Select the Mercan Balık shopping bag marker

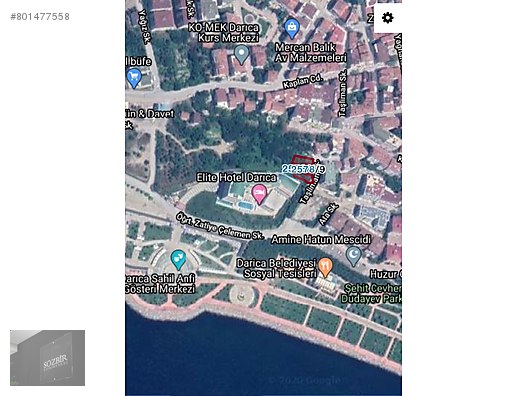(292, 29)
